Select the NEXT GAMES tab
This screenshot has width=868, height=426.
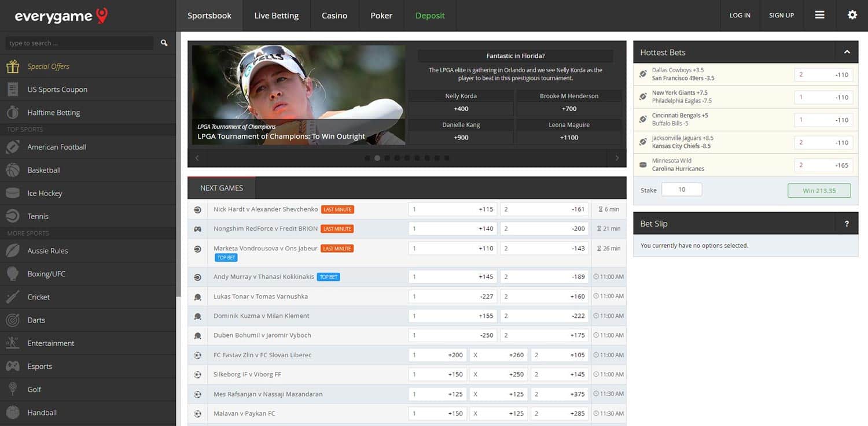coord(222,188)
